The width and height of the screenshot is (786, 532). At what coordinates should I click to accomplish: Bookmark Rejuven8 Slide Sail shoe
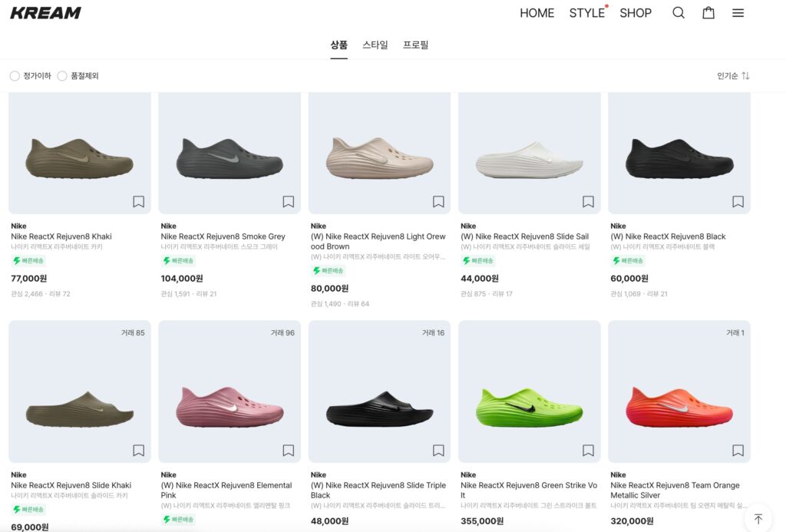coord(588,202)
